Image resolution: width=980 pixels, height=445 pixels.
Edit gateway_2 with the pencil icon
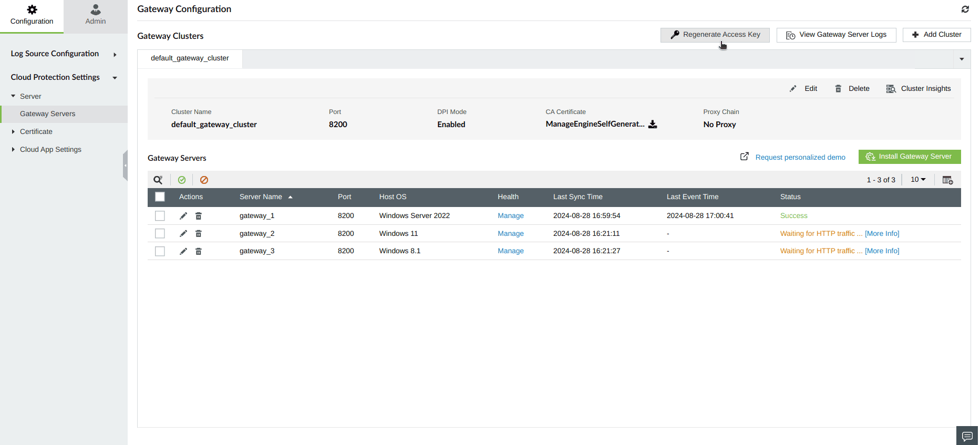tap(183, 234)
